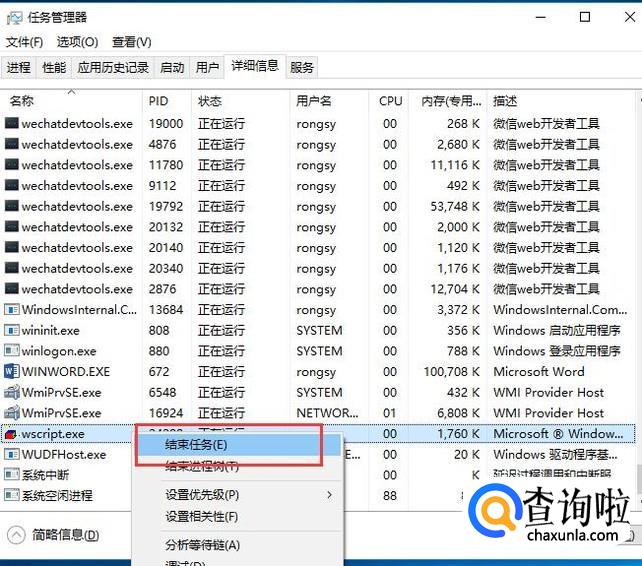This screenshot has width=642, height=566.
Task: Select the winlogon.exe process name
Action: (x=59, y=351)
